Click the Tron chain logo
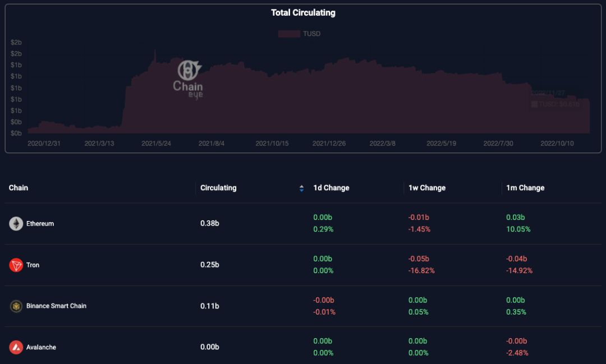This screenshot has width=606, height=364. (x=16, y=265)
